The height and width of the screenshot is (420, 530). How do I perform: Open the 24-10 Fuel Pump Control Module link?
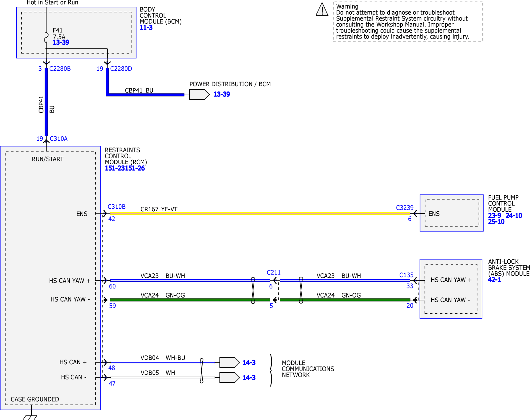click(514, 216)
